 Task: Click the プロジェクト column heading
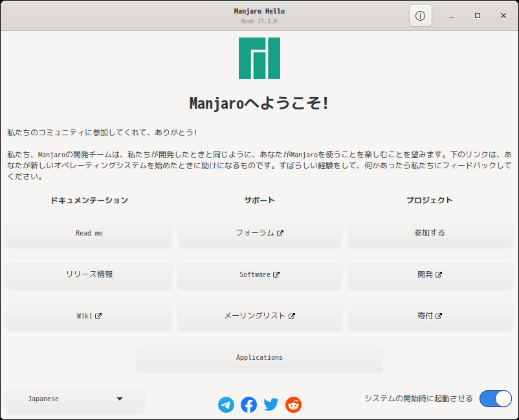[x=430, y=200]
